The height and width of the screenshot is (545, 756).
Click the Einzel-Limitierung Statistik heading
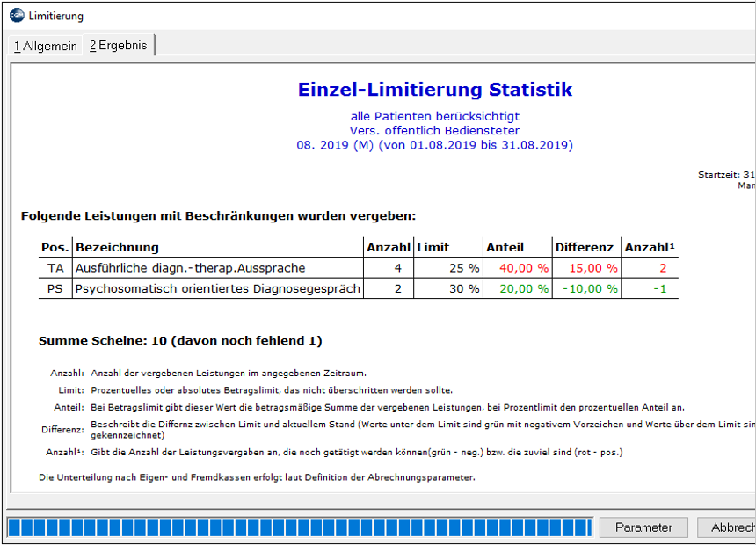click(x=435, y=90)
